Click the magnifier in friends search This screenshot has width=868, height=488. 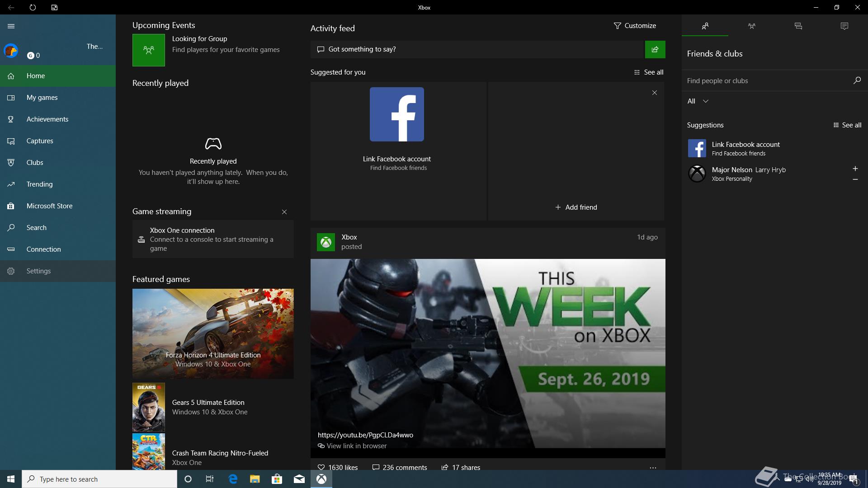857,80
